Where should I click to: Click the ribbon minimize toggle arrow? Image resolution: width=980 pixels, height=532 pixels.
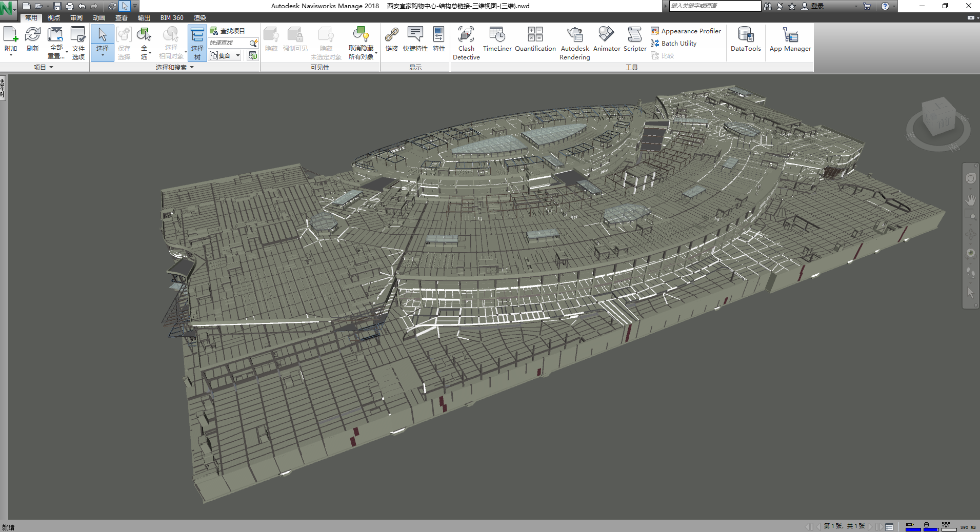coord(971,17)
